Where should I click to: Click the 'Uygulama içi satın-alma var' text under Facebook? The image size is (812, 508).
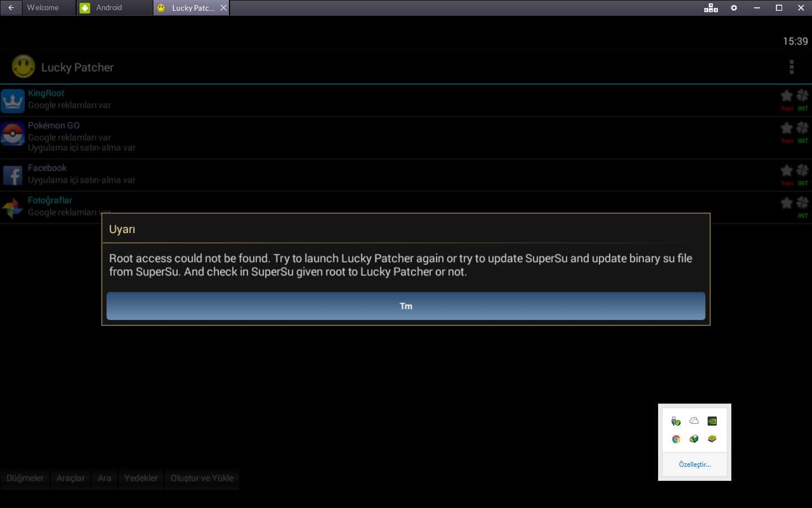point(82,180)
